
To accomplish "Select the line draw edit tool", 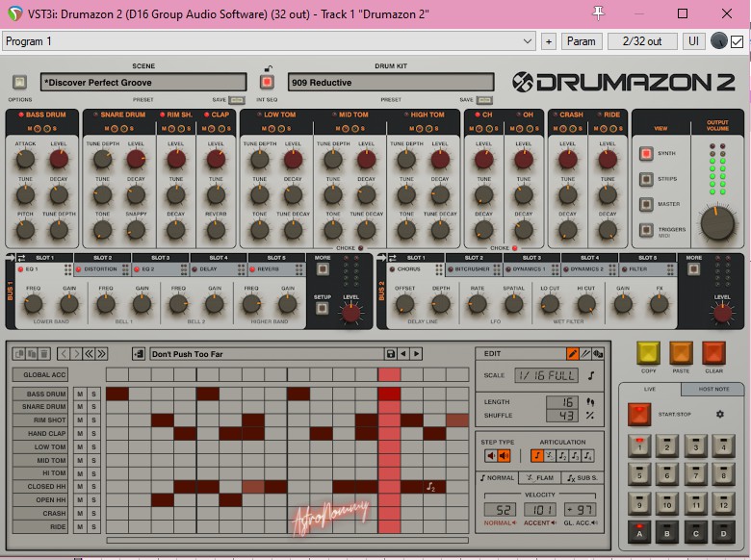I will [x=584, y=354].
